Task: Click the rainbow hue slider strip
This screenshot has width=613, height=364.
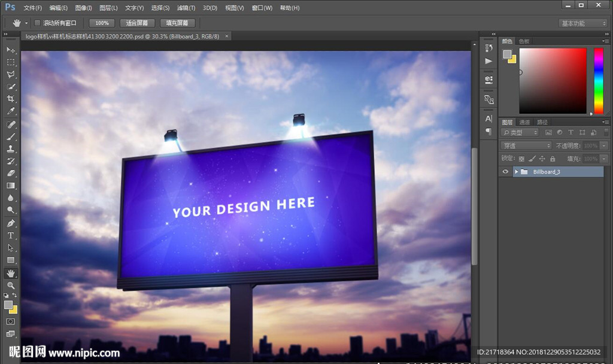Action: [x=598, y=80]
